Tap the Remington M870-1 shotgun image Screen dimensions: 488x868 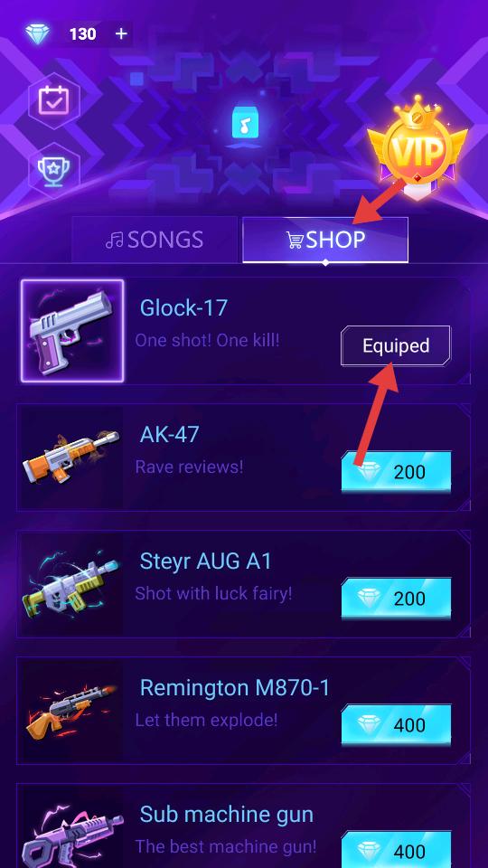[70, 711]
